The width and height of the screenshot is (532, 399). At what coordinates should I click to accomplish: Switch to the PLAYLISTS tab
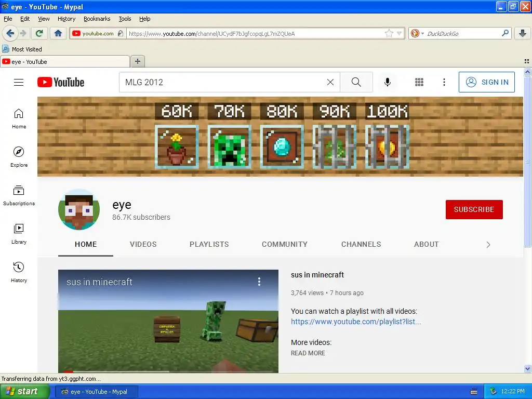point(209,244)
